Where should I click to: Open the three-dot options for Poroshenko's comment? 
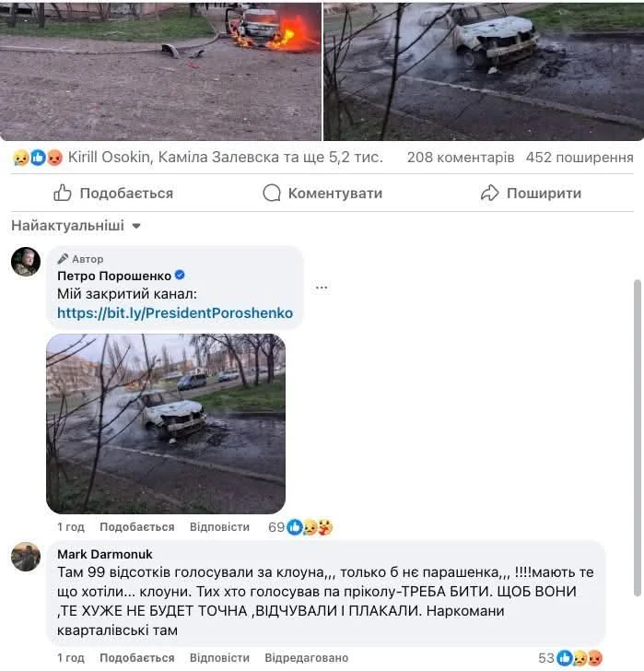322,288
